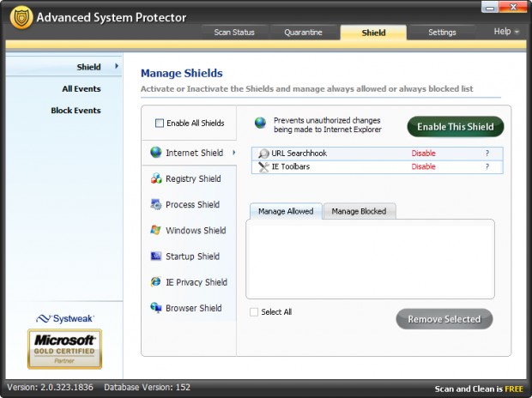Click the Advanced System Protector shield logo

point(21,18)
